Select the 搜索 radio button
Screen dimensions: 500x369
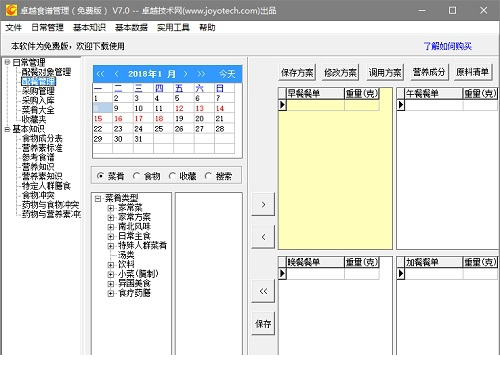208,176
